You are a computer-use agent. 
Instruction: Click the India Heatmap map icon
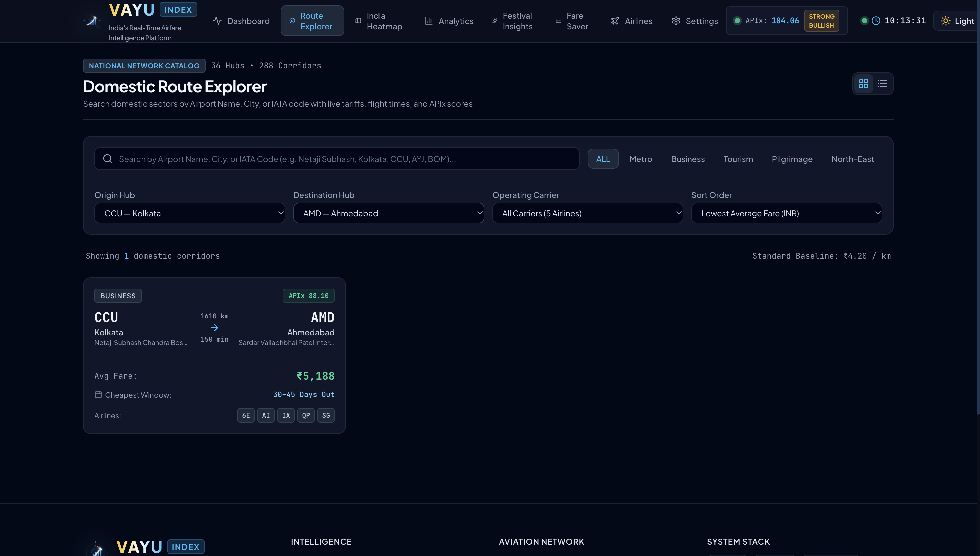pyautogui.click(x=358, y=21)
